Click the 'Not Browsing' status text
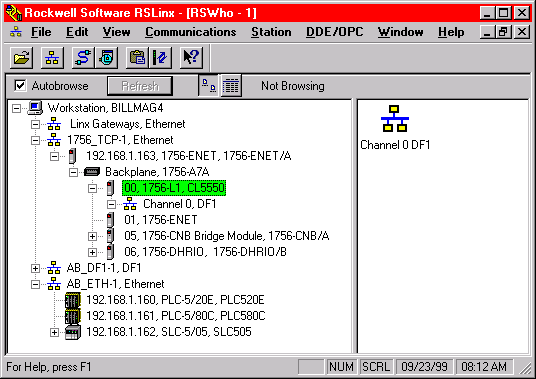536x379 pixels. coord(293,86)
